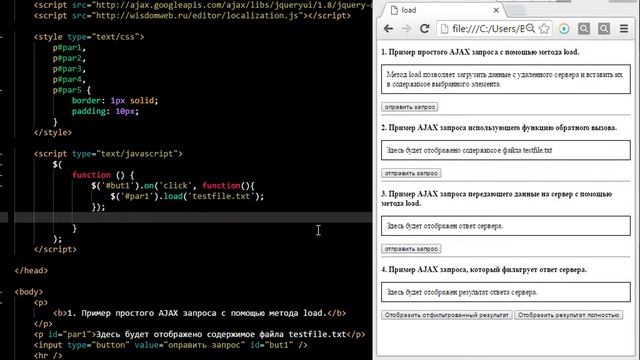Click box 'Здесь будет отображено содержимое файла testfile.txt'
This screenshot has width=640, height=360.
pos(506,150)
